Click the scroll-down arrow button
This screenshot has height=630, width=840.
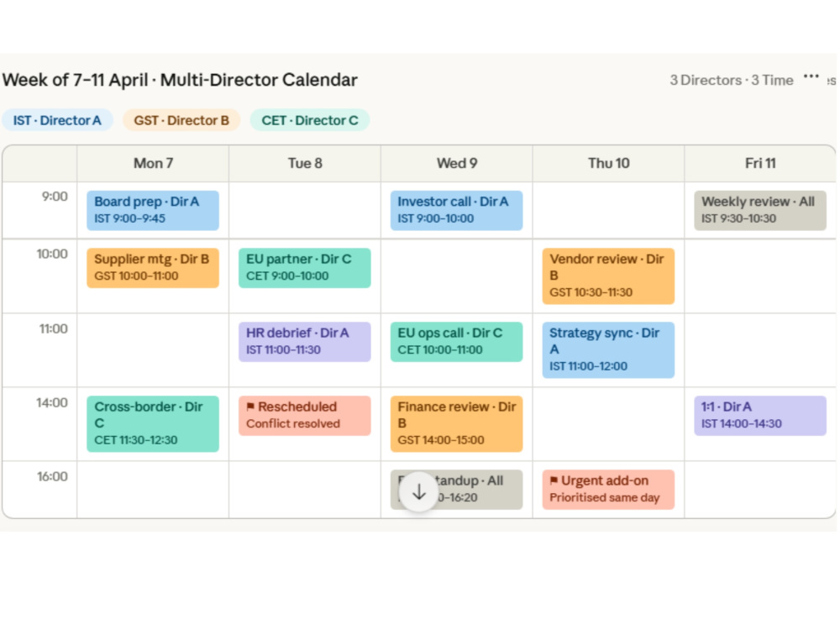point(419,491)
